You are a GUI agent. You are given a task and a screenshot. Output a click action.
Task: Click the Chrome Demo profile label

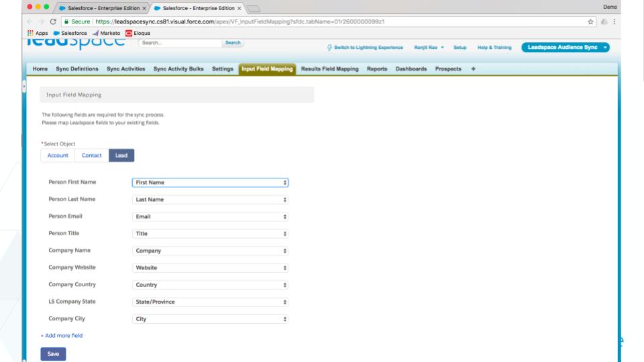(610, 7)
